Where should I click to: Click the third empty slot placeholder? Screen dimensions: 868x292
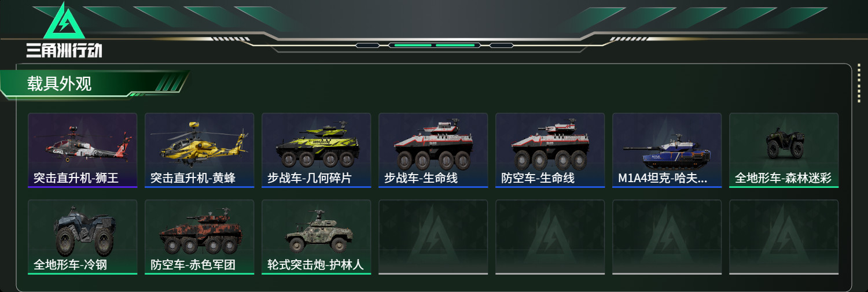[667, 237]
